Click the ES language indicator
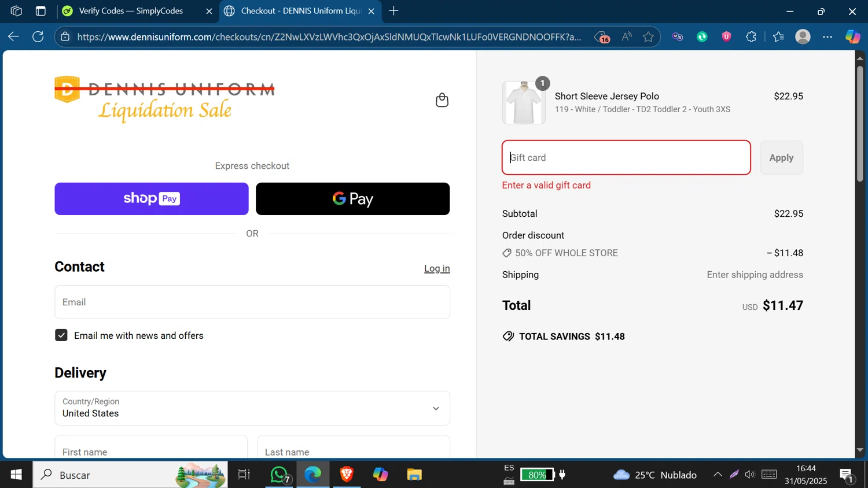This screenshot has width=868, height=488. tap(509, 468)
